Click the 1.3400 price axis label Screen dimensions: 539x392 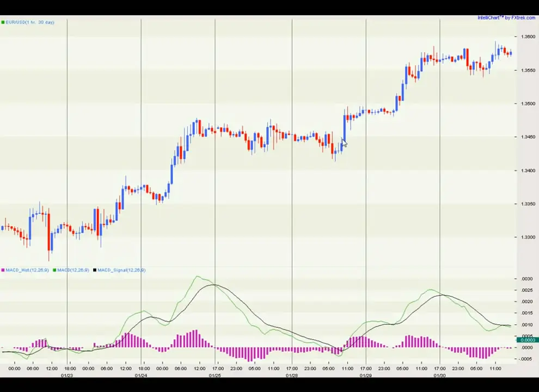coord(528,170)
